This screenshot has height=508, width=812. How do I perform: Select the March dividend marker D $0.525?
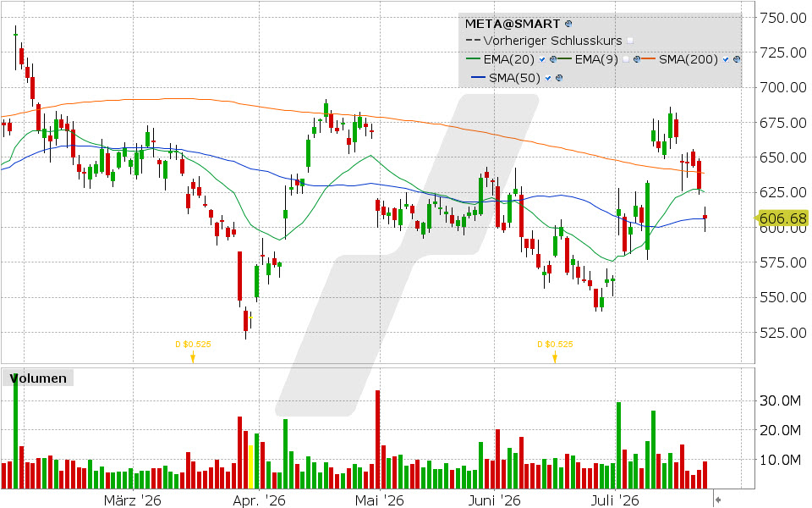point(193,350)
